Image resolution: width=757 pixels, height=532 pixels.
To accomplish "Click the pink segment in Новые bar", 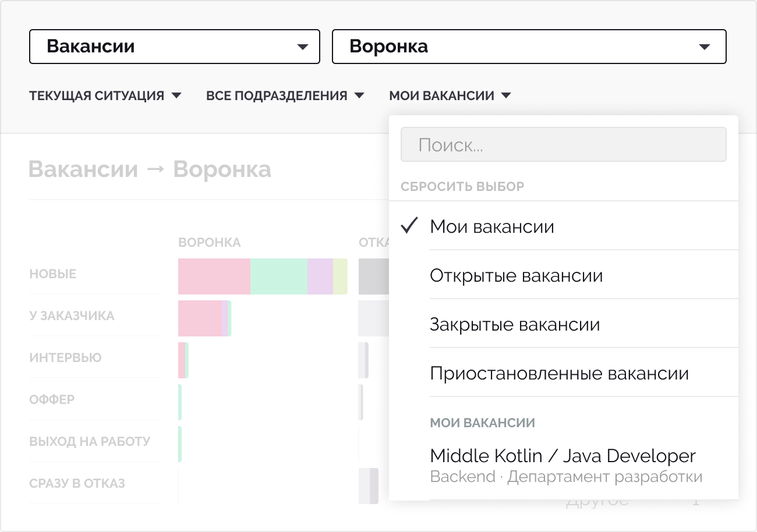I will point(214,276).
